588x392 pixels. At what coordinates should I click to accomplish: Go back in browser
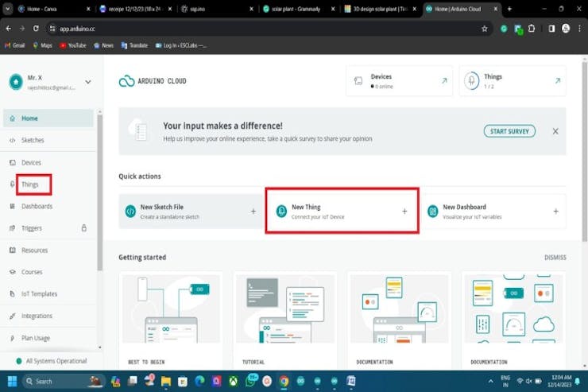pyautogui.click(x=8, y=29)
